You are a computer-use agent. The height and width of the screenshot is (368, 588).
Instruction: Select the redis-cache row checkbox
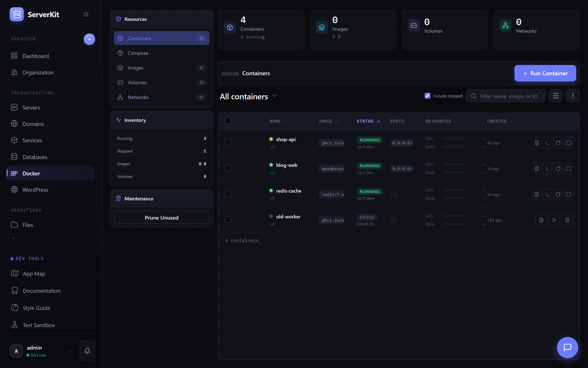pyautogui.click(x=228, y=194)
